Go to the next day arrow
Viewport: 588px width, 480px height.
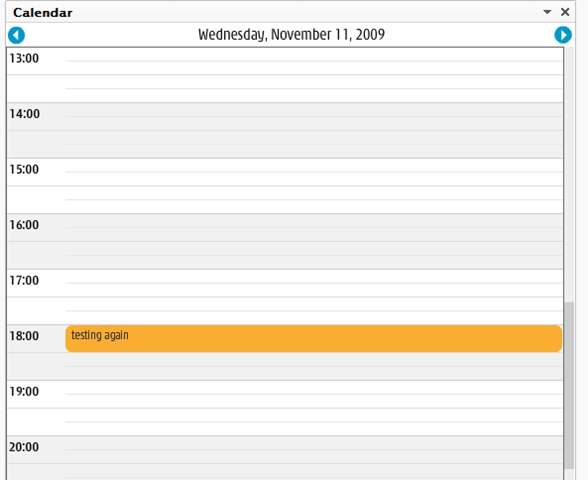point(563,35)
